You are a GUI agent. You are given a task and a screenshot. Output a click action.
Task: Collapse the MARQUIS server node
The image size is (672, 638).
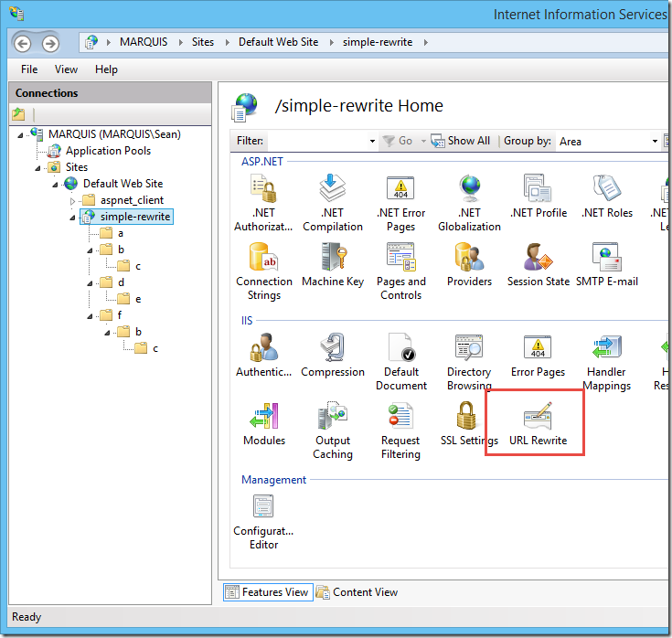(x=20, y=135)
